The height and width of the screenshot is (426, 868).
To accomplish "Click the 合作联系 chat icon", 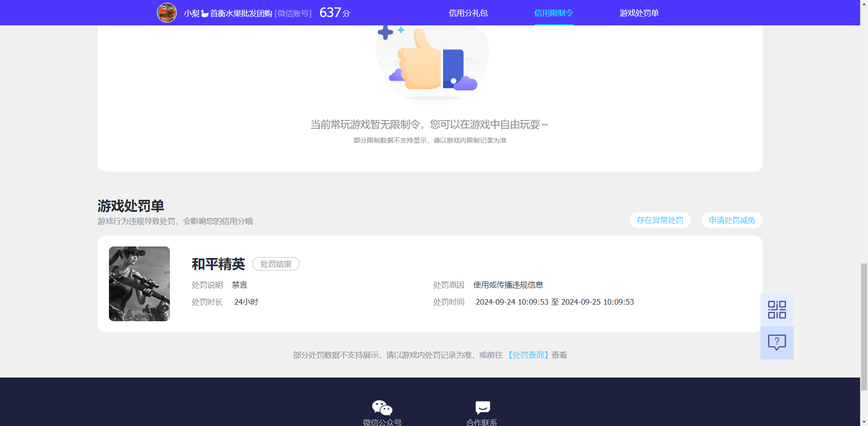I will coord(482,408).
